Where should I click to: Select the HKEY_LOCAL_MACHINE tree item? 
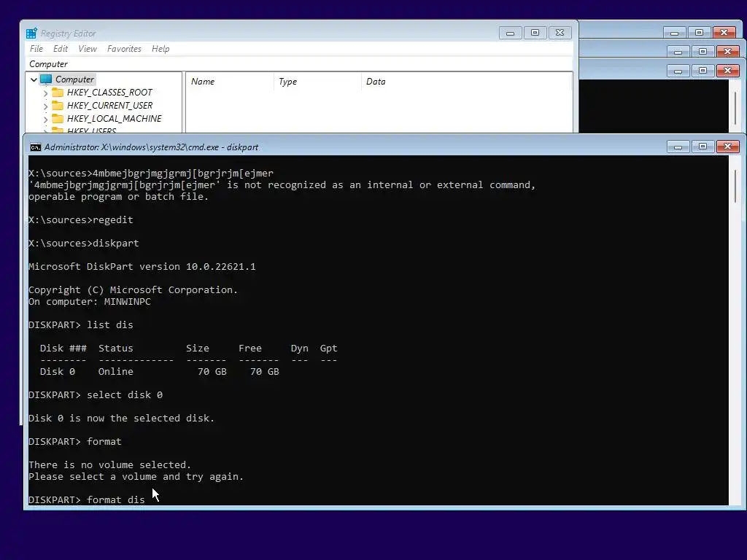pos(114,118)
